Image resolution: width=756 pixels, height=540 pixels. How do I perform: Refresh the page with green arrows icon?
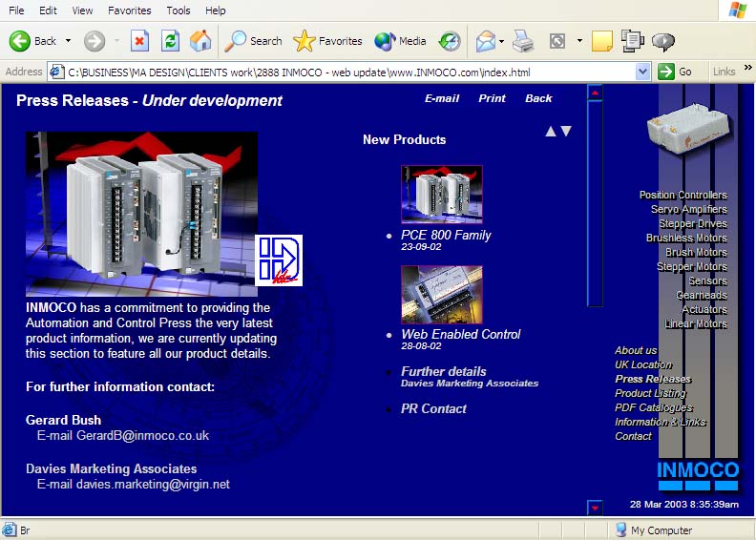[x=170, y=41]
